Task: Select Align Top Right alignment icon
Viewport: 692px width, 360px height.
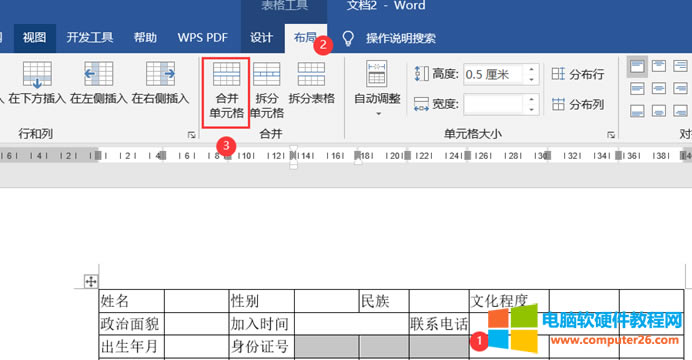Action: (x=680, y=67)
